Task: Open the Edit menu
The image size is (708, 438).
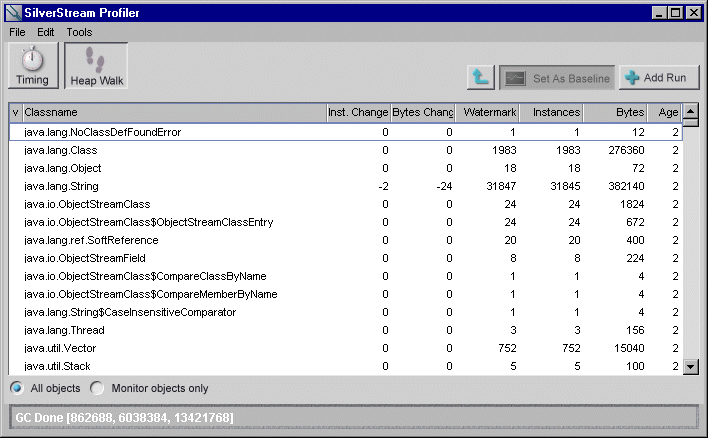Action: (x=45, y=32)
